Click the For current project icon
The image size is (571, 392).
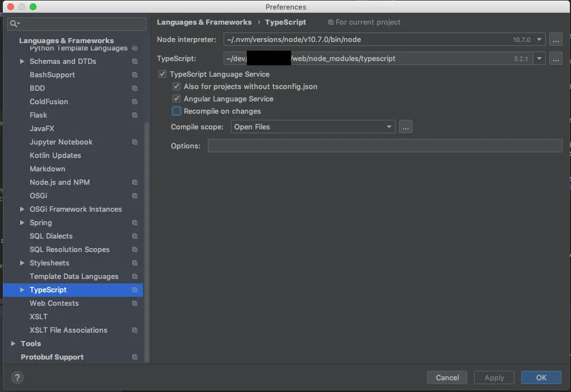point(331,22)
